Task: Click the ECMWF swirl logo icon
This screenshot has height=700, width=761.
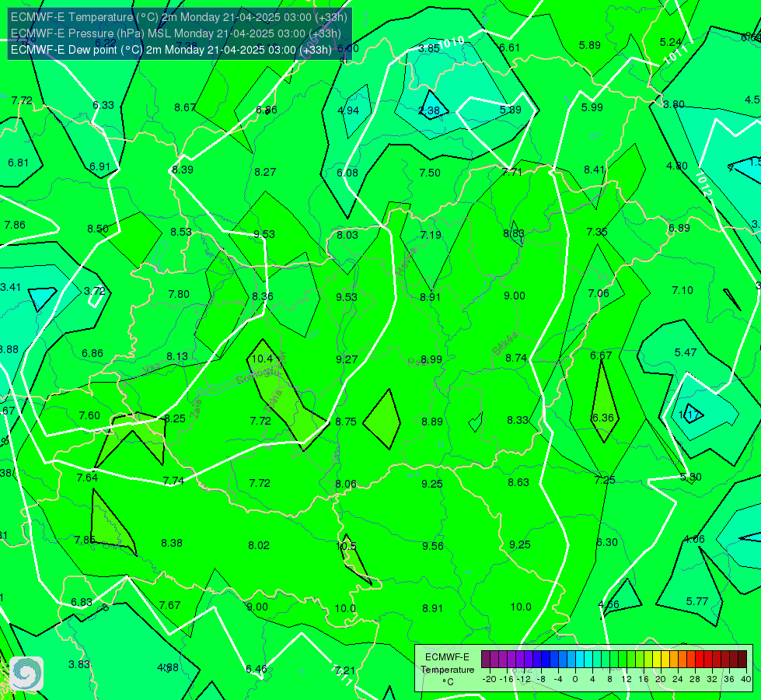Action: pos(26,674)
